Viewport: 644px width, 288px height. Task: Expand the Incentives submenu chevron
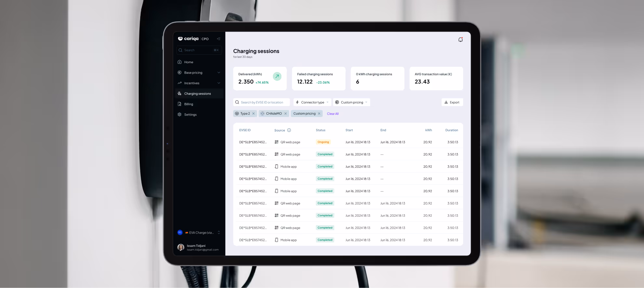pos(219,83)
